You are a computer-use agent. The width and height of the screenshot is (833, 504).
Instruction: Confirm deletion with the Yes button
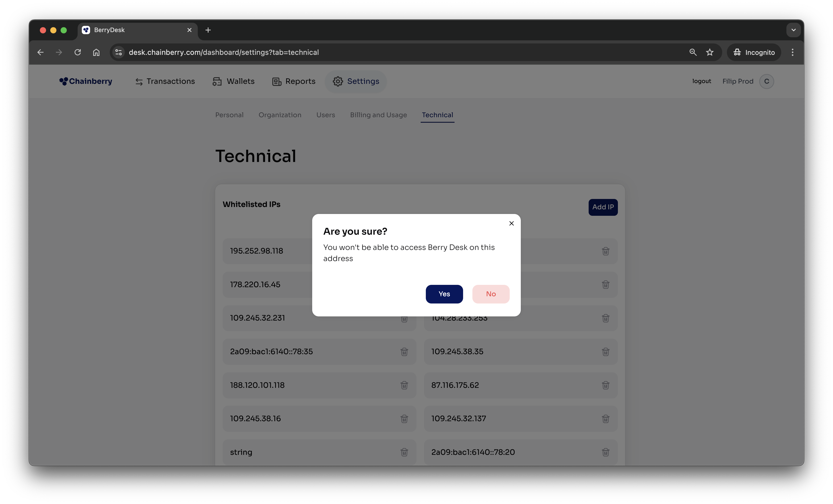(x=444, y=294)
